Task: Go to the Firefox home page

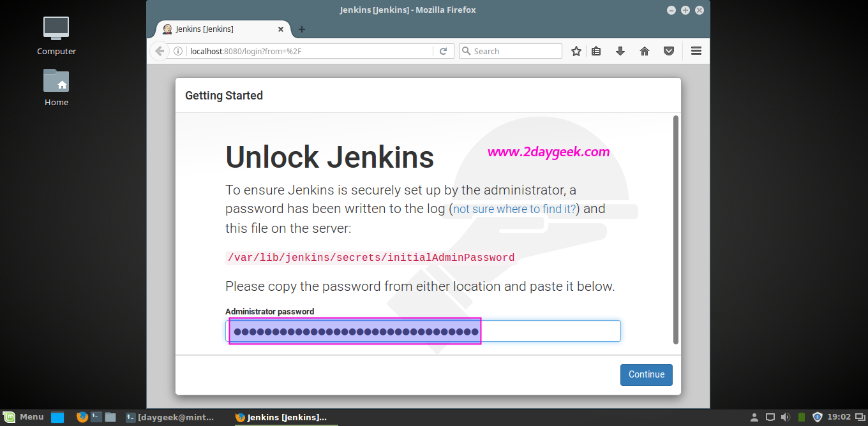Action: [x=645, y=51]
